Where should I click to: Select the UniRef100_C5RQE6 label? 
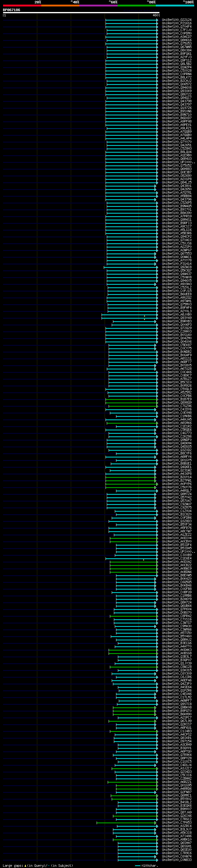[176, 430]
